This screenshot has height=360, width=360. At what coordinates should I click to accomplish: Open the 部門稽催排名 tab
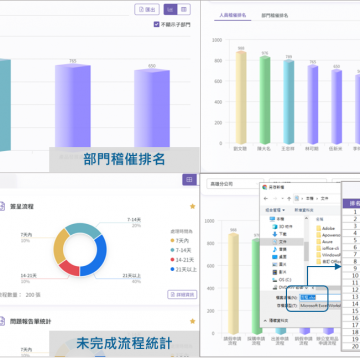pyautogui.click(x=275, y=15)
